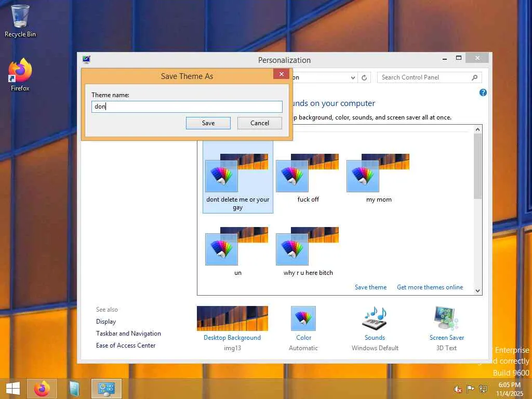This screenshot has height=399, width=532.
Task: Click the Cancel button in dialog
Action: click(x=260, y=123)
